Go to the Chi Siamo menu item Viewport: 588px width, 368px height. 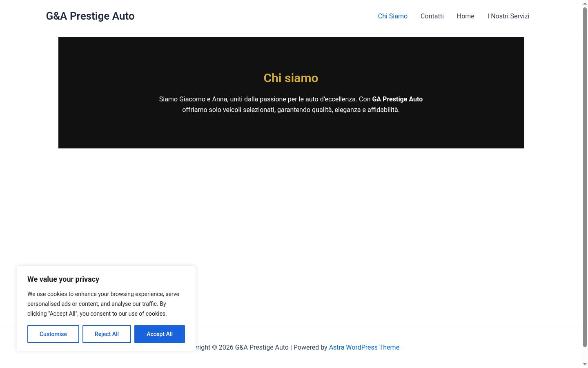(x=393, y=16)
